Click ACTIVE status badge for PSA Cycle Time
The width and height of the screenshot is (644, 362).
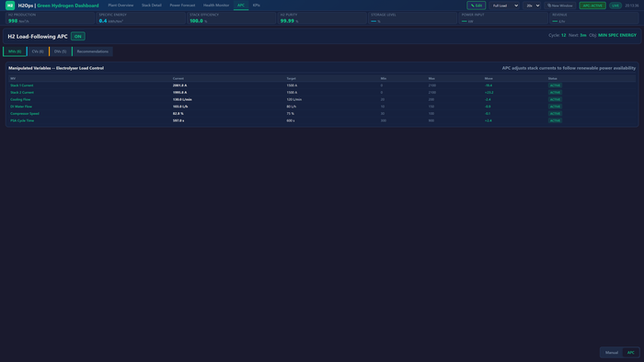[x=555, y=120]
